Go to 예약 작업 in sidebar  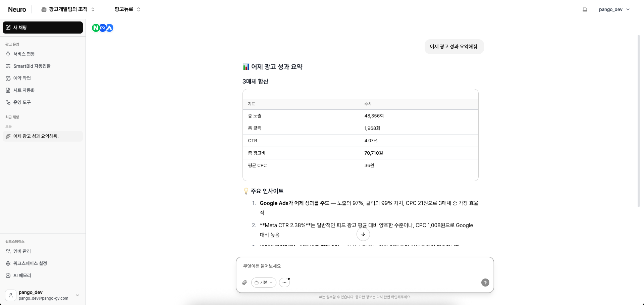pyautogui.click(x=43, y=78)
